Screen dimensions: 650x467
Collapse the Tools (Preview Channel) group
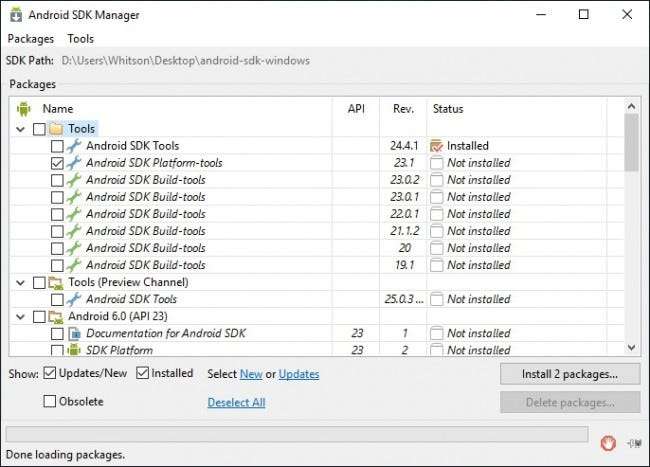click(x=21, y=282)
